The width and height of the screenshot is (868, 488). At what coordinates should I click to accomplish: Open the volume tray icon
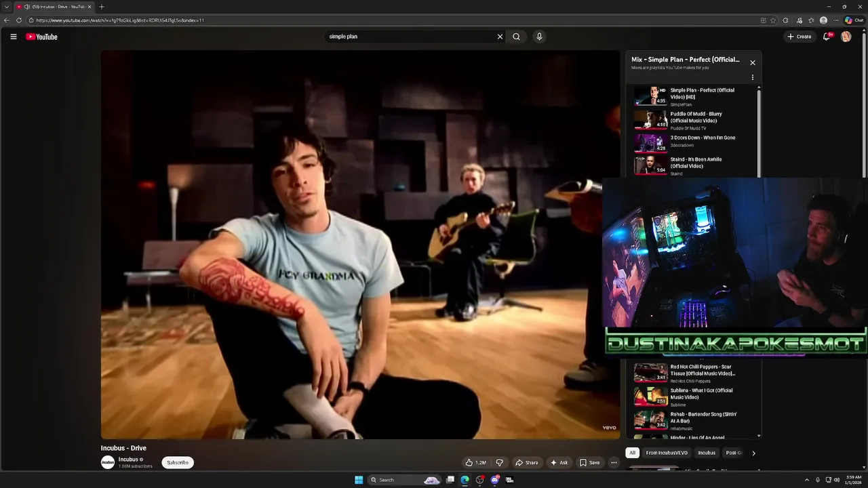[837, 480]
